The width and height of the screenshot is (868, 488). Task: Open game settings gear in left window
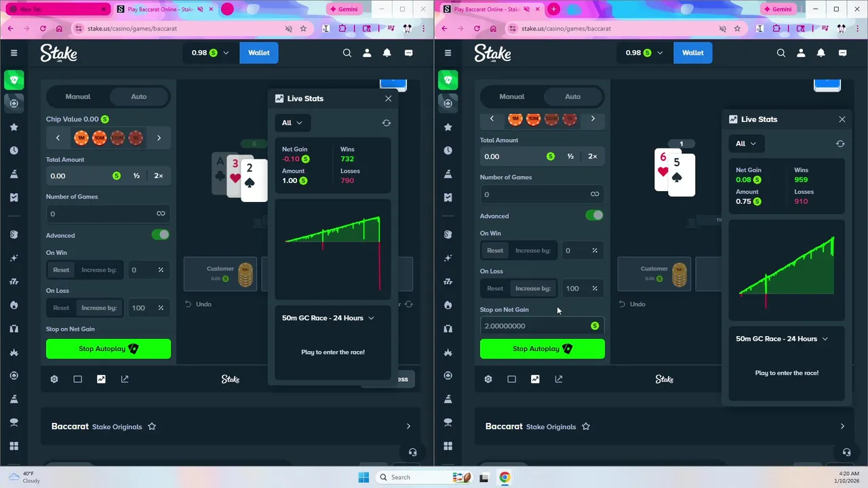54,379
